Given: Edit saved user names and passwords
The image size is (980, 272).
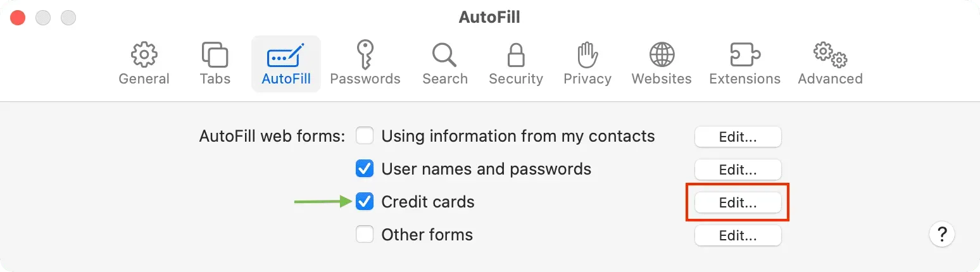Looking at the screenshot, I should point(738,170).
